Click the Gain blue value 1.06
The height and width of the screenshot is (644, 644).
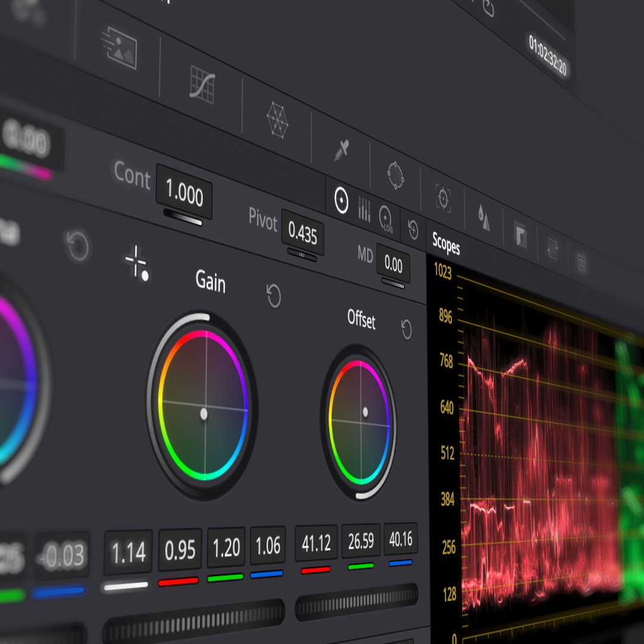[x=268, y=546]
